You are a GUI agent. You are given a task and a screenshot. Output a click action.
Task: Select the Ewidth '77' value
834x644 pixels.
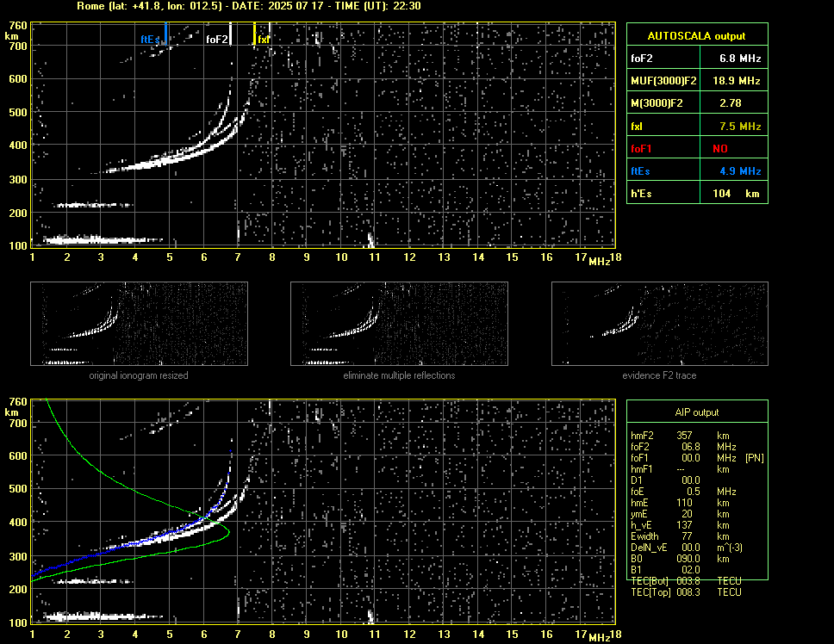coord(688,536)
